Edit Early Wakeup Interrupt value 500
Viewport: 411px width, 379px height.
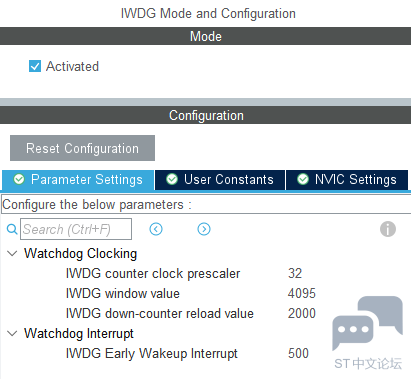click(298, 354)
